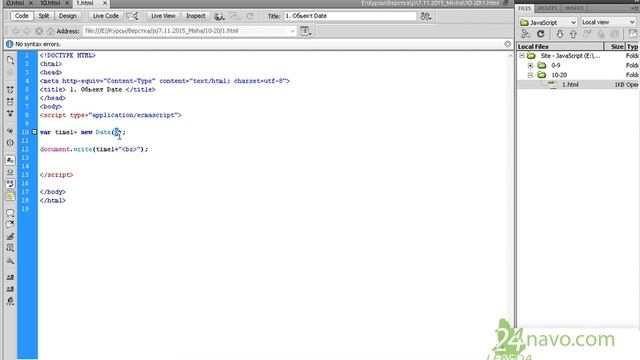The image size is (640, 360).
Task: Open the Live View options menu beside Address
Action: pos(305,31)
